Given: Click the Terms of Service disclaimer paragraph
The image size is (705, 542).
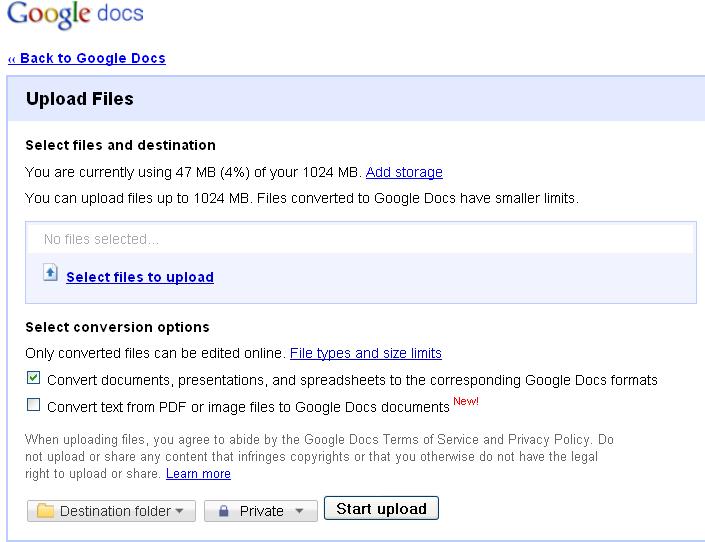Looking at the screenshot, I should pos(319,456).
